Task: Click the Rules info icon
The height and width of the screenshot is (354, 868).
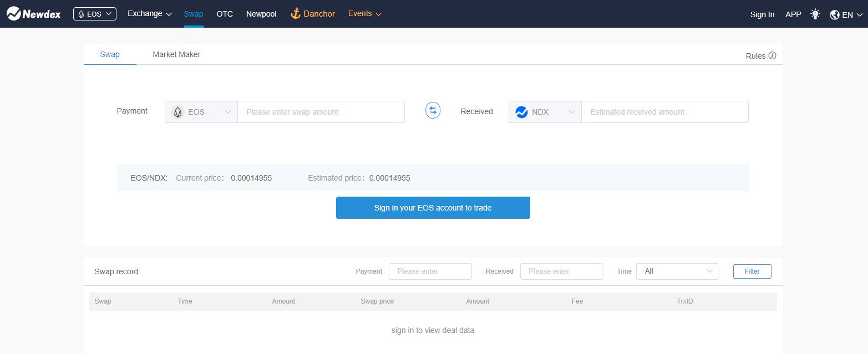Action: click(x=772, y=55)
